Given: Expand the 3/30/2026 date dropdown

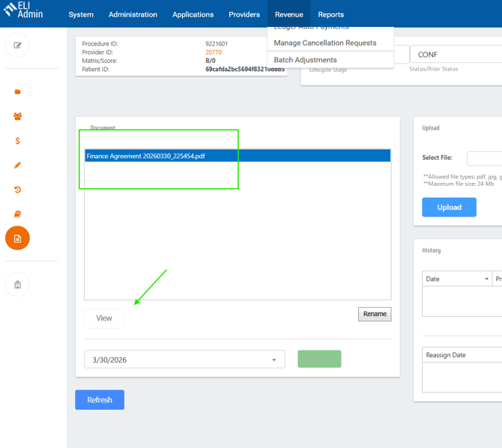Looking at the screenshot, I should pos(273,360).
